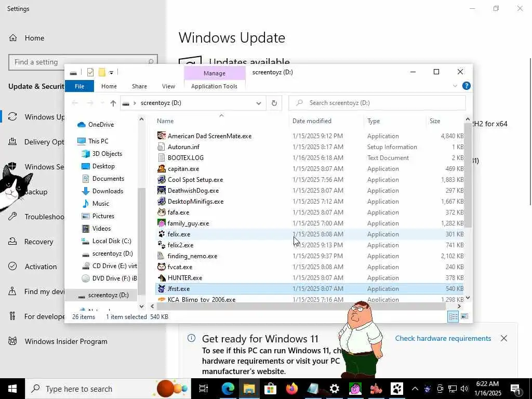
Task: Switch to the Large icons view layout
Action: point(464,316)
